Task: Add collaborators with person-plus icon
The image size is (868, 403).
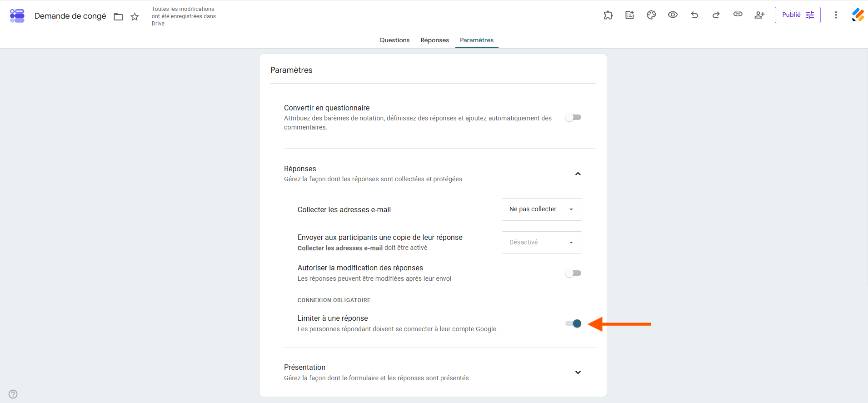Action: 759,15
